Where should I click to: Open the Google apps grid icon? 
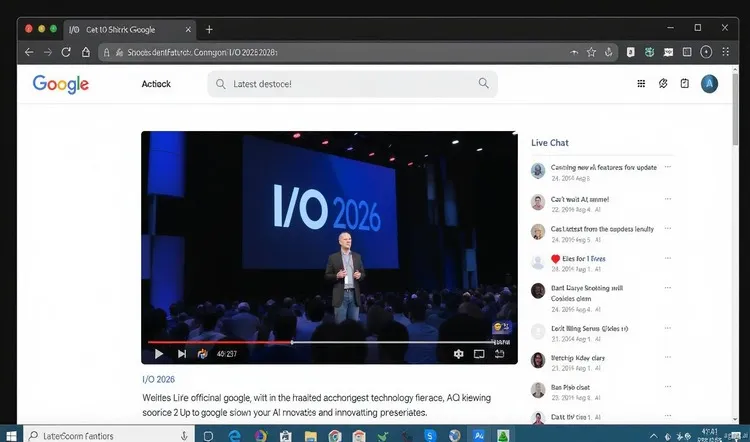tap(641, 84)
